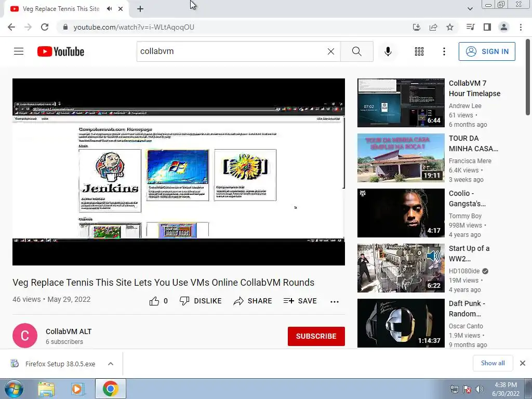Click the HD1080ide channel name
The image size is (532, 399).
tap(464, 271)
